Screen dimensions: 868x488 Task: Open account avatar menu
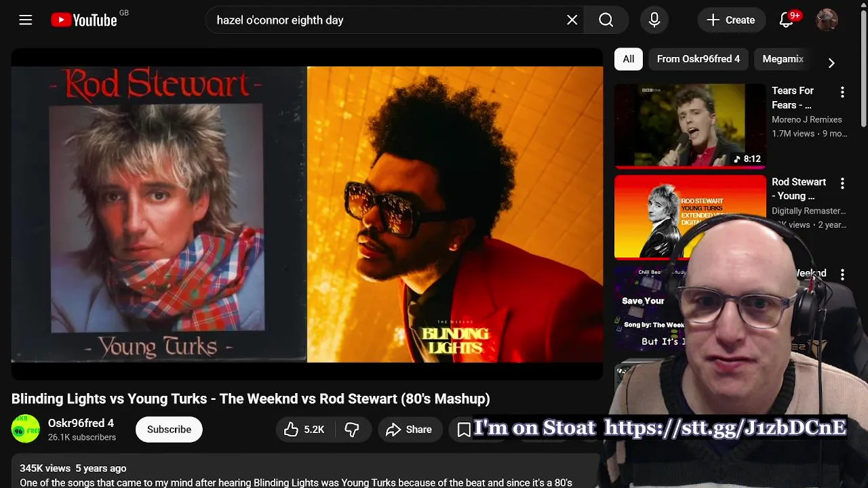[x=827, y=20]
